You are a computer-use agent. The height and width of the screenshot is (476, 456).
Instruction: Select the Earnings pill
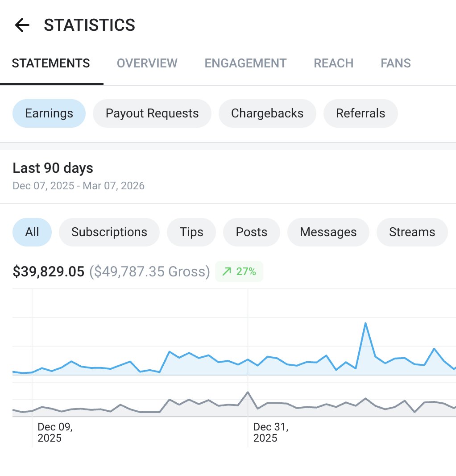[49, 113]
